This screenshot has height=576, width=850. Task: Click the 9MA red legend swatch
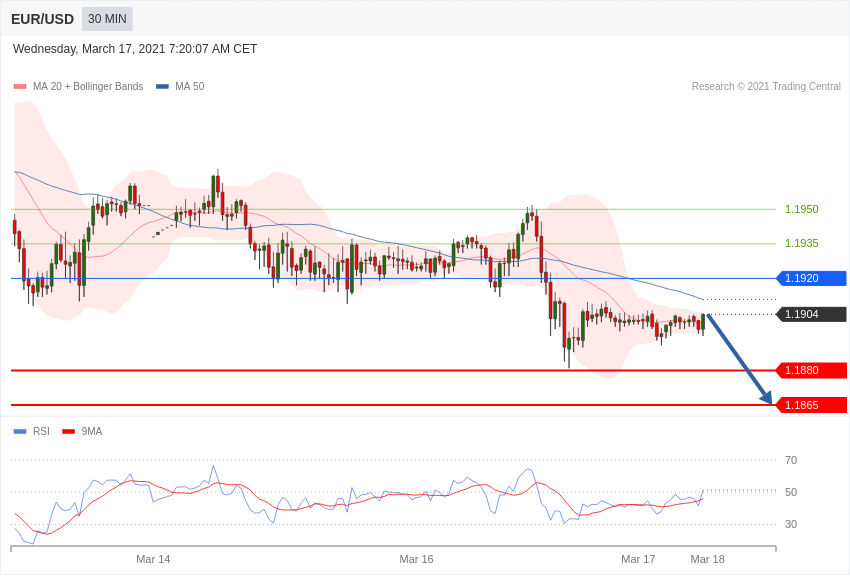coord(68,432)
